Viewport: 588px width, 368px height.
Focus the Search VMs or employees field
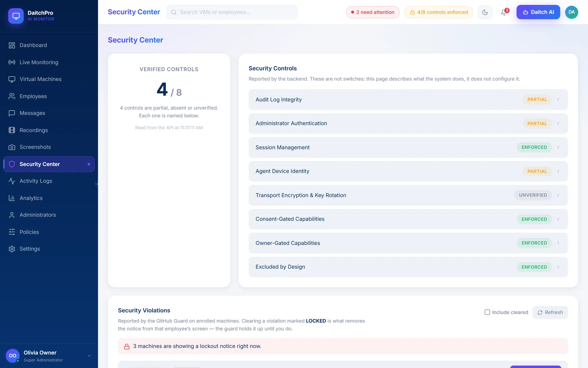232,12
